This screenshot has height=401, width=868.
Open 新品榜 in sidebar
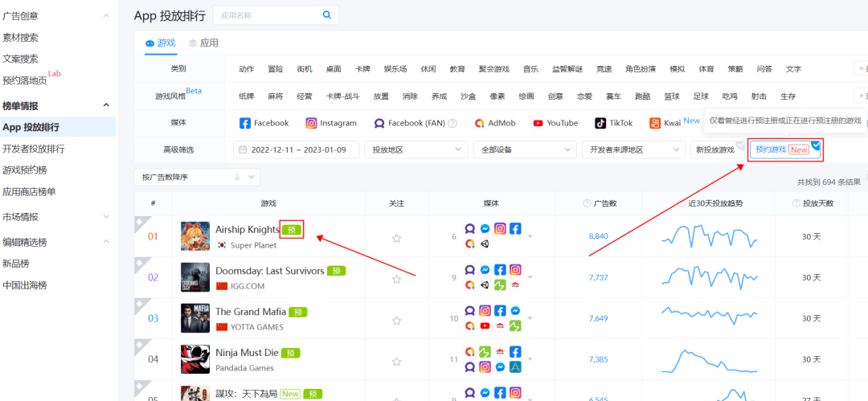16,263
